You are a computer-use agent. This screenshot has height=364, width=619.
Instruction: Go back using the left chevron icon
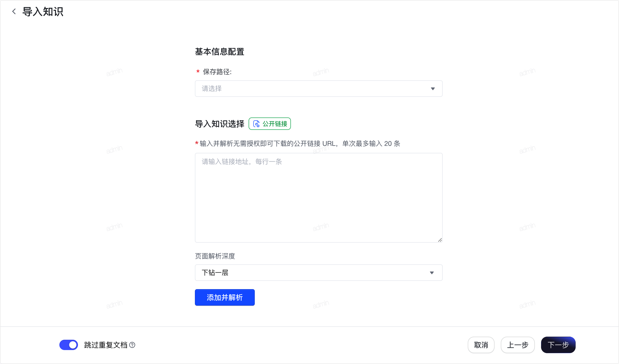[x=14, y=11]
